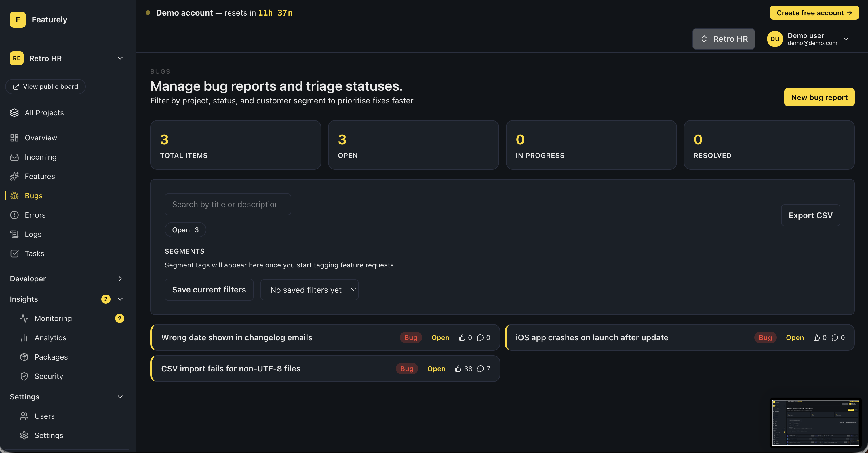Open Errors via its alert icon

coord(14,215)
